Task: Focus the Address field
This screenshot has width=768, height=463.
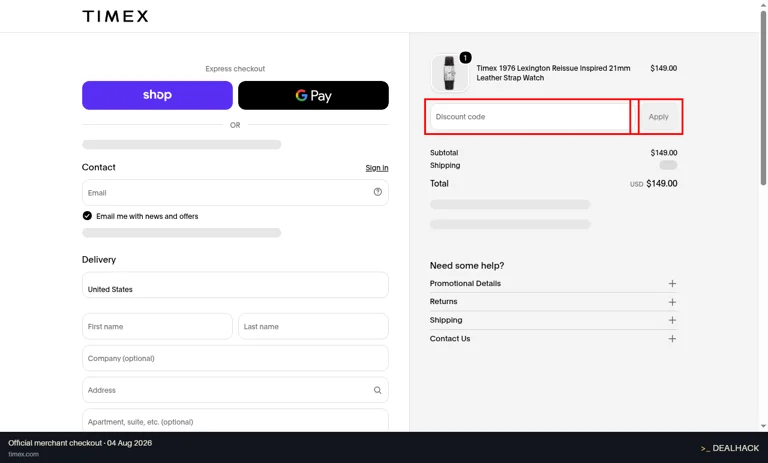Action: point(235,390)
